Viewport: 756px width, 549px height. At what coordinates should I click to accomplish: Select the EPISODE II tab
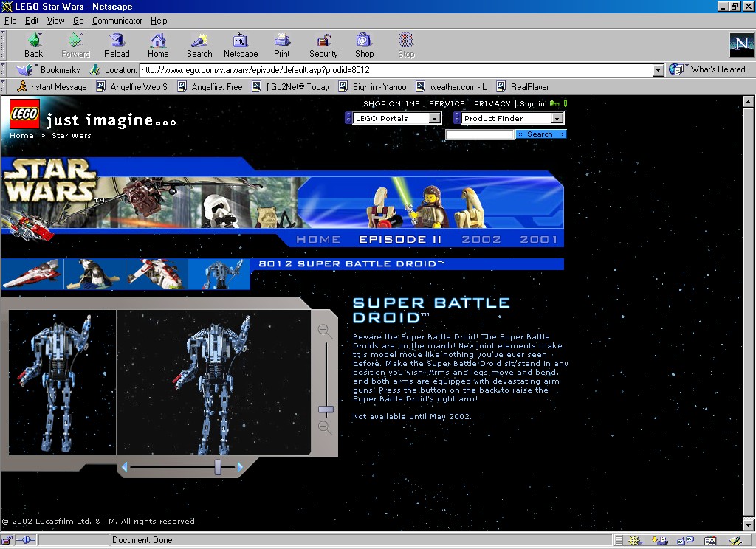pyautogui.click(x=400, y=240)
